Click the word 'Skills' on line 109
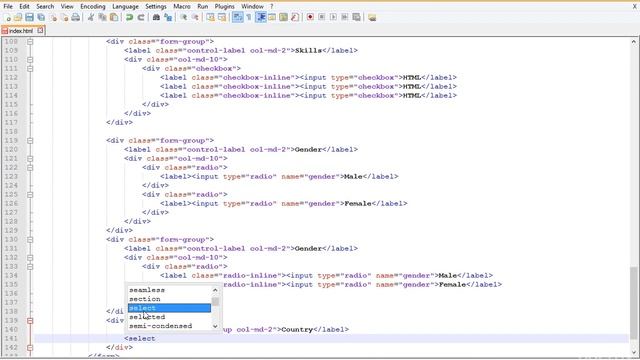640x360 pixels. point(308,51)
